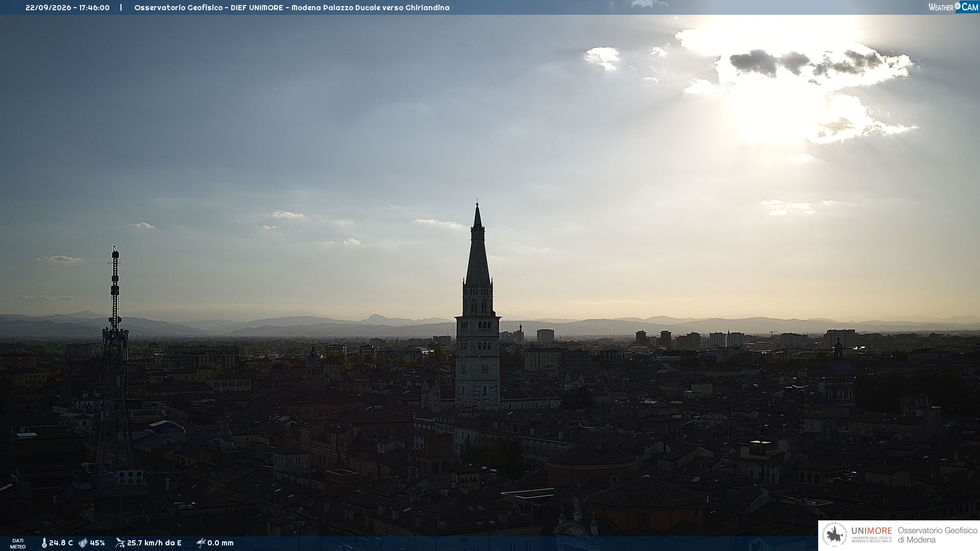Click the Osservatorio Geofisico DIEF UNIMORE title
This screenshot has width=980, height=551.
pos(292,8)
